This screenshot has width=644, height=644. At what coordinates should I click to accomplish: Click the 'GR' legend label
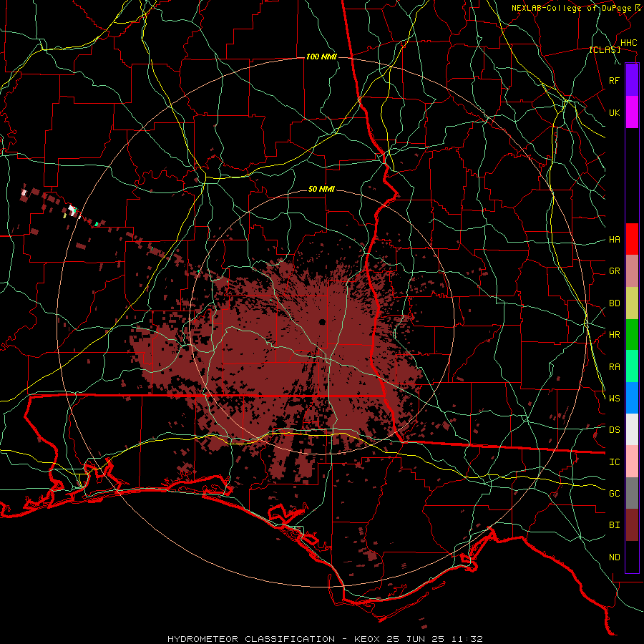click(x=614, y=271)
